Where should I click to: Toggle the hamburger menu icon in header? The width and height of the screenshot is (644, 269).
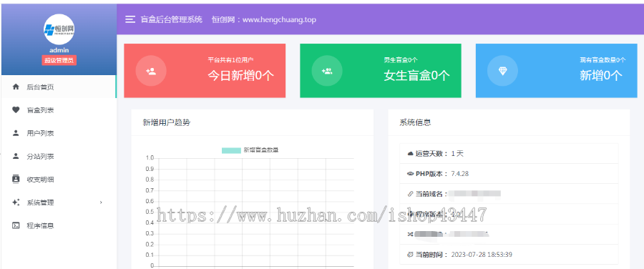click(x=130, y=19)
